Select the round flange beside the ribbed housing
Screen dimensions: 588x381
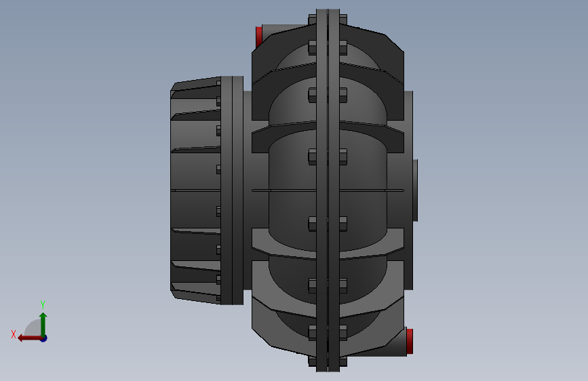point(232,190)
